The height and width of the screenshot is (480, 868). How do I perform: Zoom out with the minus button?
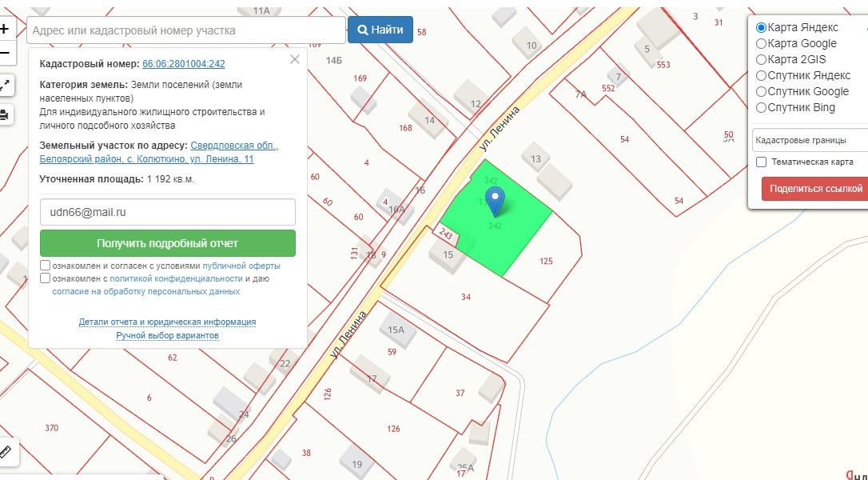point(5,54)
